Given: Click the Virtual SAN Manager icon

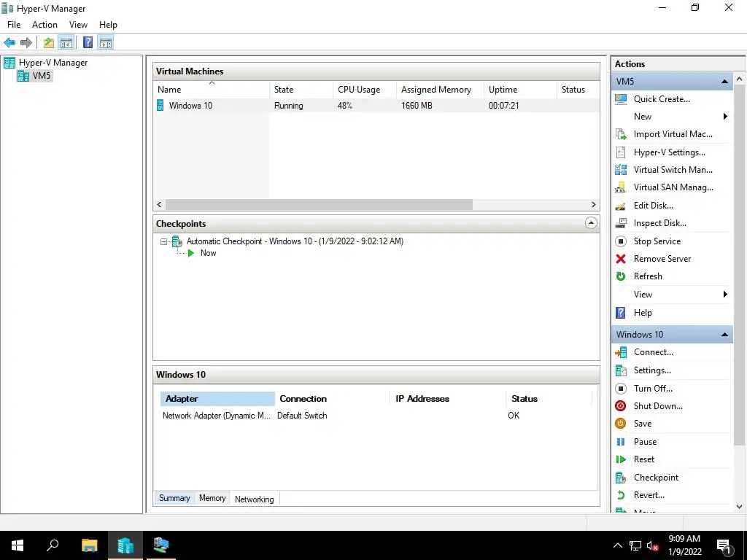Looking at the screenshot, I should pos(621,187).
